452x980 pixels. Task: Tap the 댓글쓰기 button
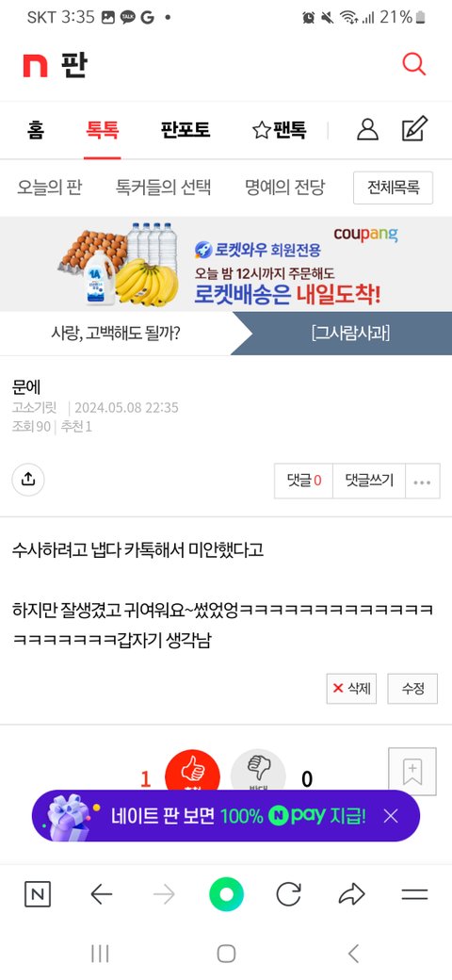[x=369, y=482]
